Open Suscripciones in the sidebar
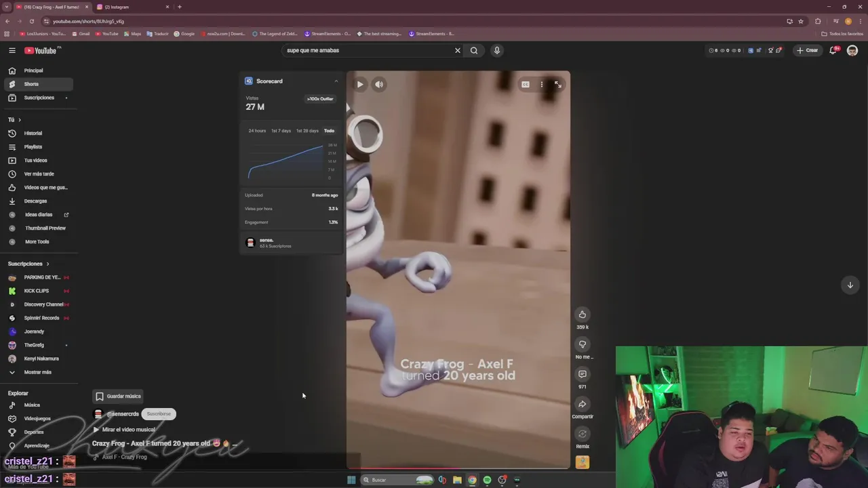868x488 pixels. point(38,98)
